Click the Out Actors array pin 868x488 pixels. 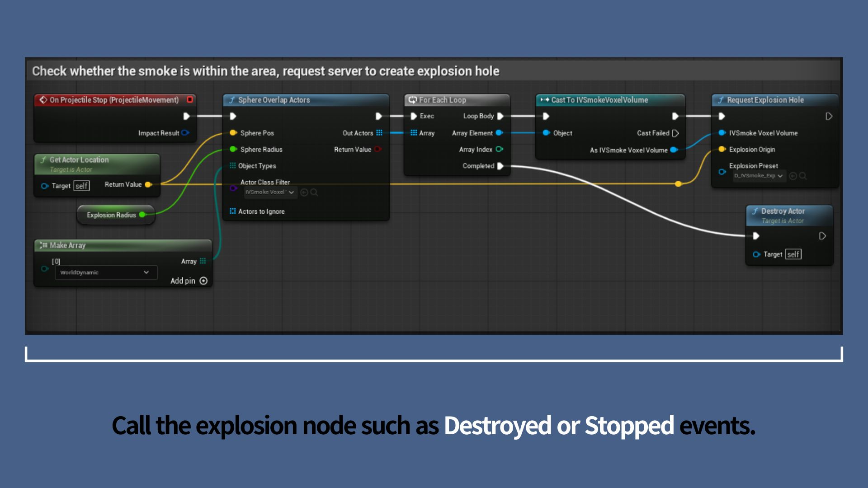pyautogui.click(x=379, y=133)
